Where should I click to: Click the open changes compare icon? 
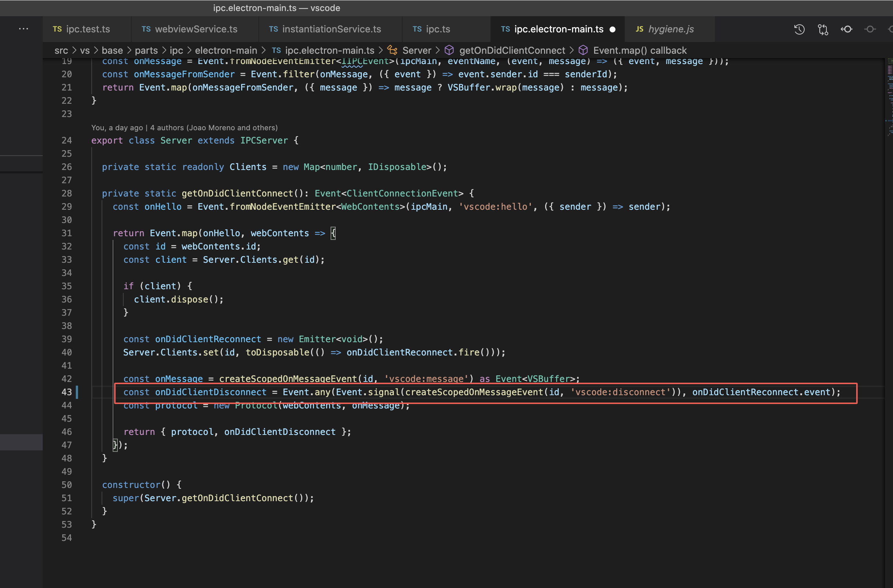[x=823, y=29]
